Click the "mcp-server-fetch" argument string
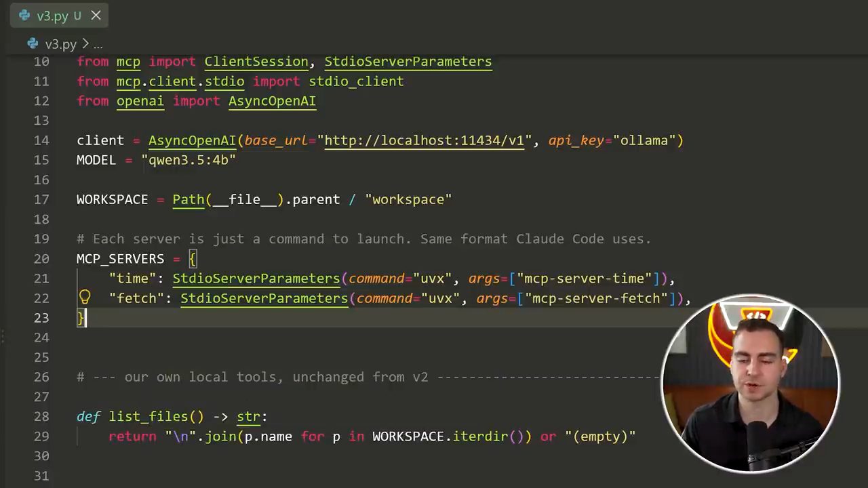 click(x=597, y=298)
